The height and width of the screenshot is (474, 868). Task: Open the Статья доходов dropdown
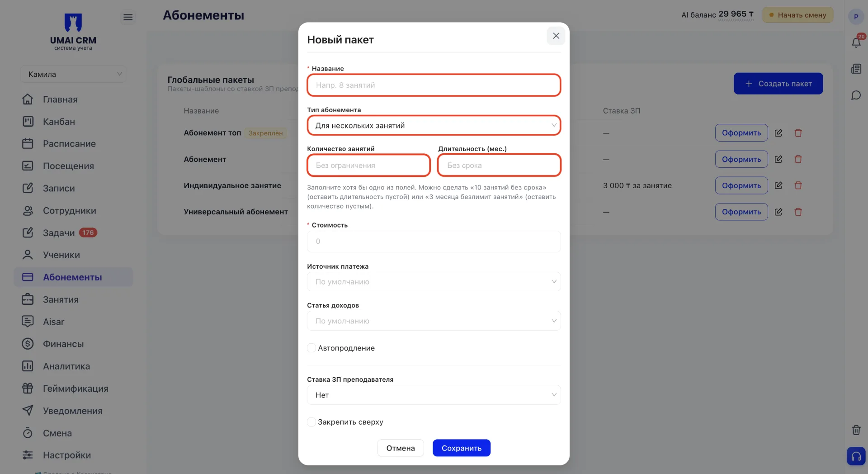434,321
